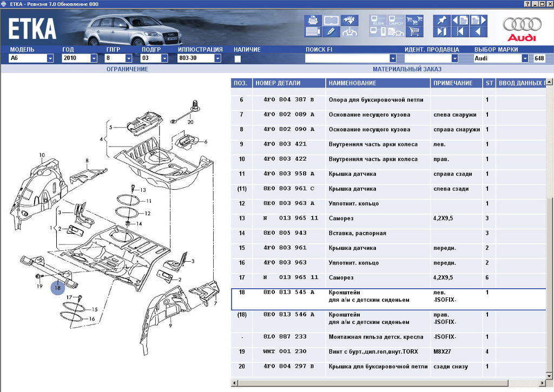The image size is (554, 392).
Task: Click the exit door icon
Action: pos(441,32)
